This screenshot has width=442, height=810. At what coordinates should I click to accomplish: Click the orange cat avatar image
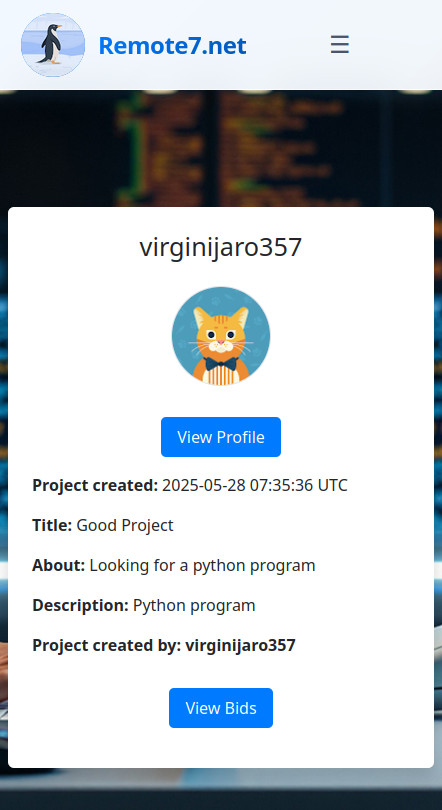tap(221, 336)
